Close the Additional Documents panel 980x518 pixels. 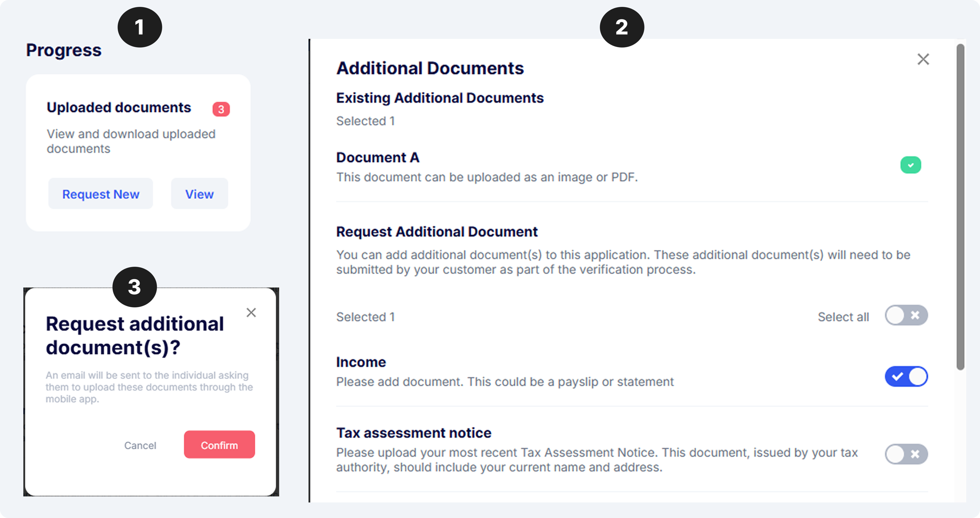point(923,59)
